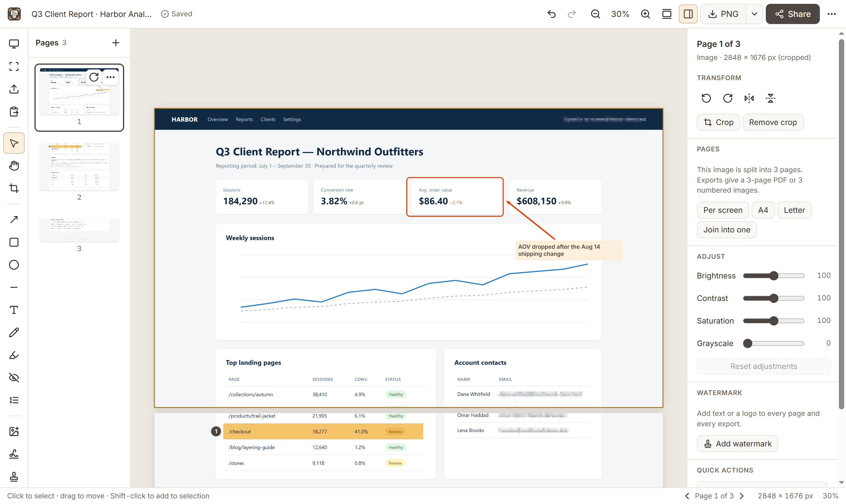
Task: Select the screen capture monitor tool
Action: click(x=14, y=44)
